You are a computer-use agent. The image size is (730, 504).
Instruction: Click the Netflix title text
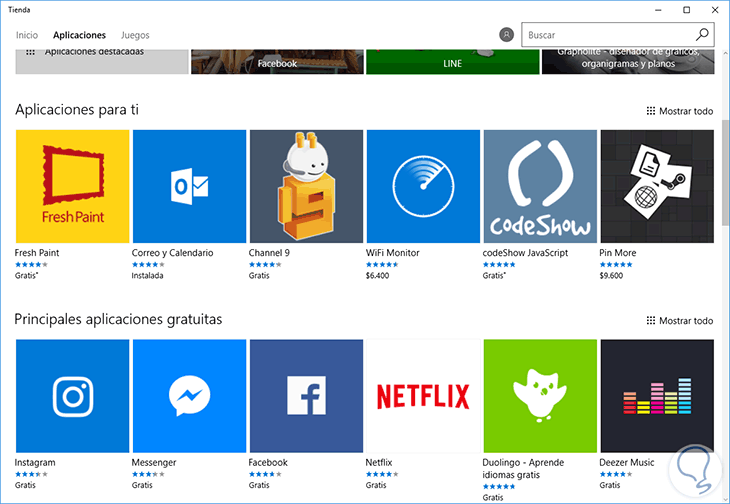pos(379,463)
